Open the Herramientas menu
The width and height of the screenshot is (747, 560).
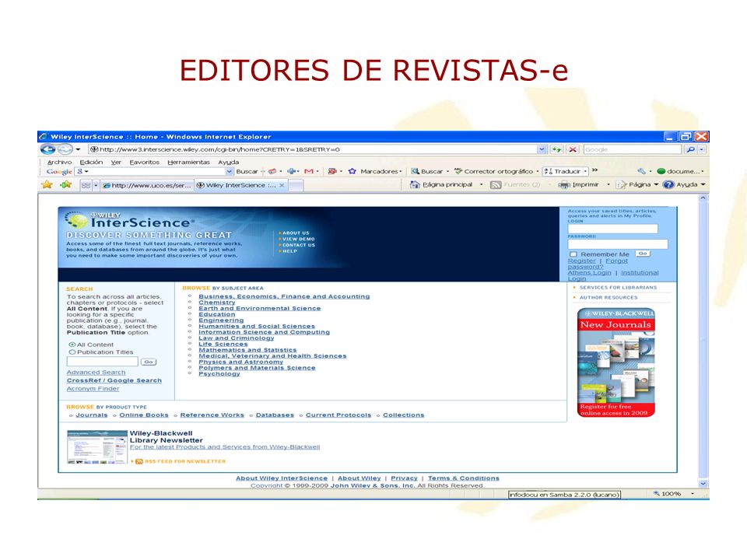pyautogui.click(x=188, y=163)
